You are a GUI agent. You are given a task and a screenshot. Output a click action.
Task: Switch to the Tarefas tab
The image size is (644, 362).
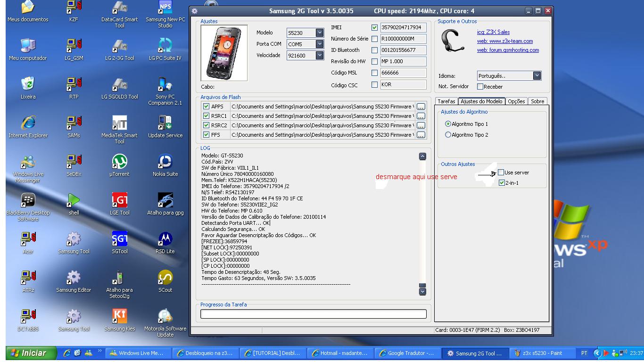click(x=446, y=101)
